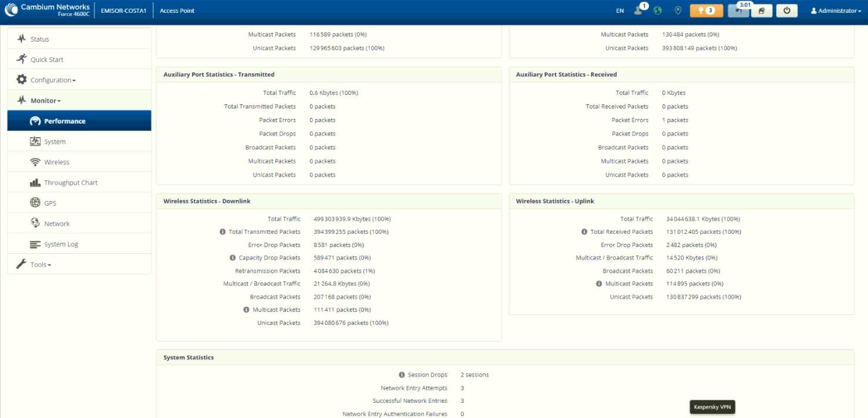The height and width of the screenshot is (418, 868).
Task: Click the GPS location pin icon
Action: coord(678,11)
